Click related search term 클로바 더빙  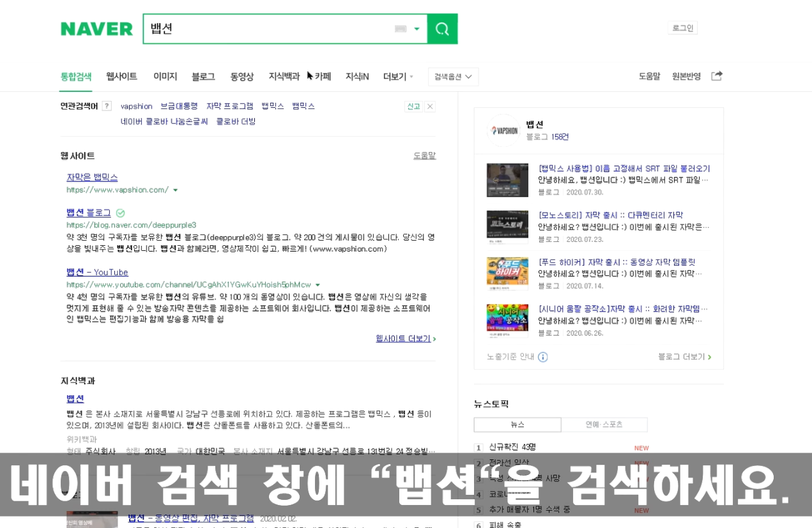tap(236, 121)
